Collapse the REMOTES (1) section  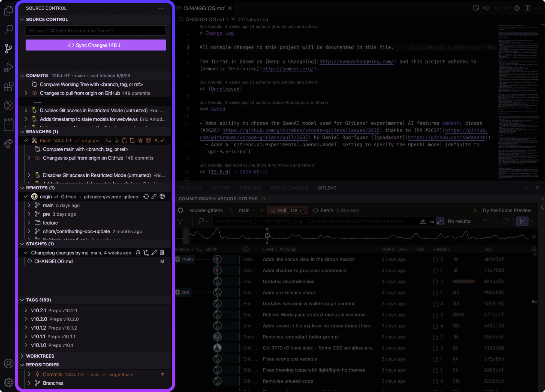click(x=22, y=188)
